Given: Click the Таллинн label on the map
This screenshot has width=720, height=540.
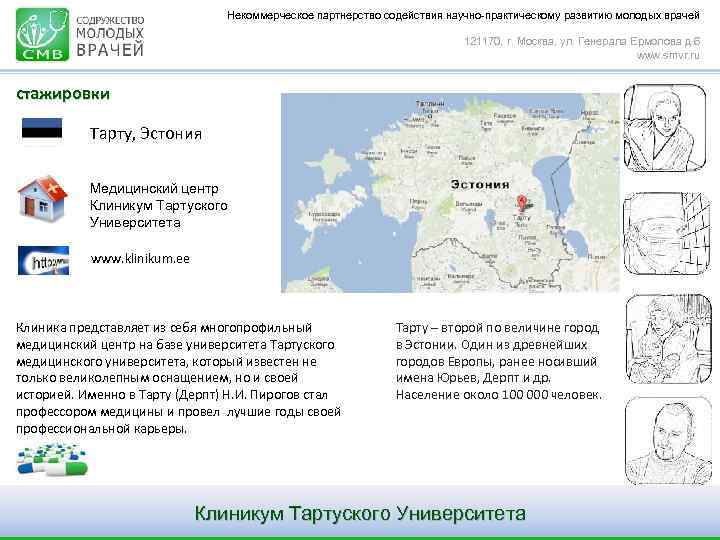Looking at the screenshot, I should 430,104.
